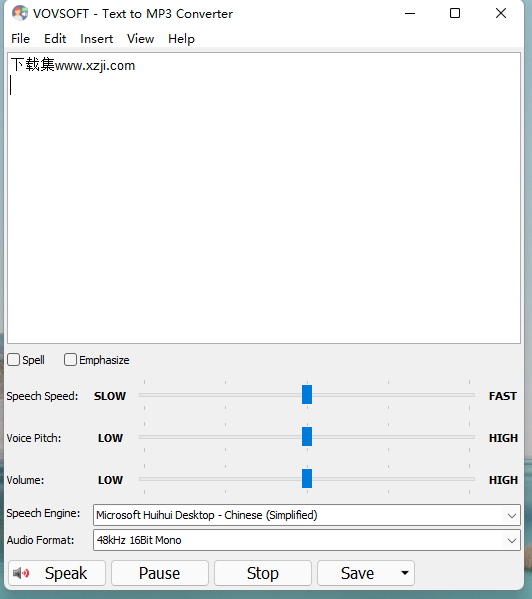This screenshot has width=532, height=599.
Task: Click inside the main text editing area
Action: (x=264, y=198)
